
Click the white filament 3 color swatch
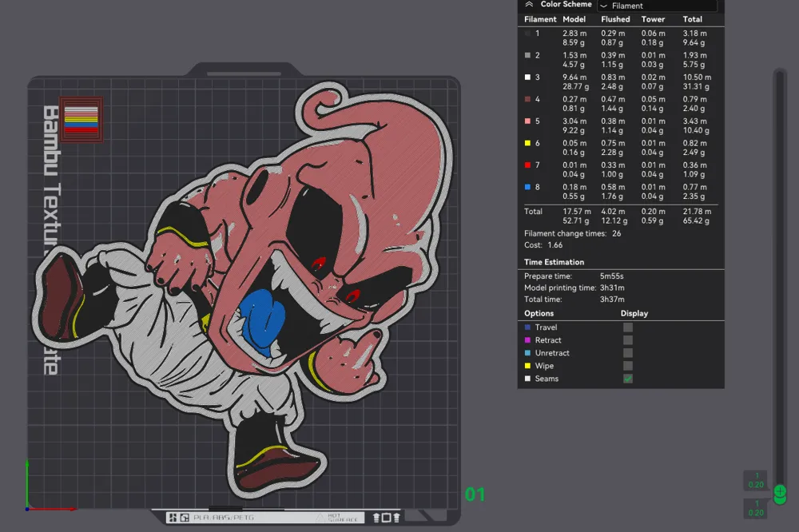527,77
